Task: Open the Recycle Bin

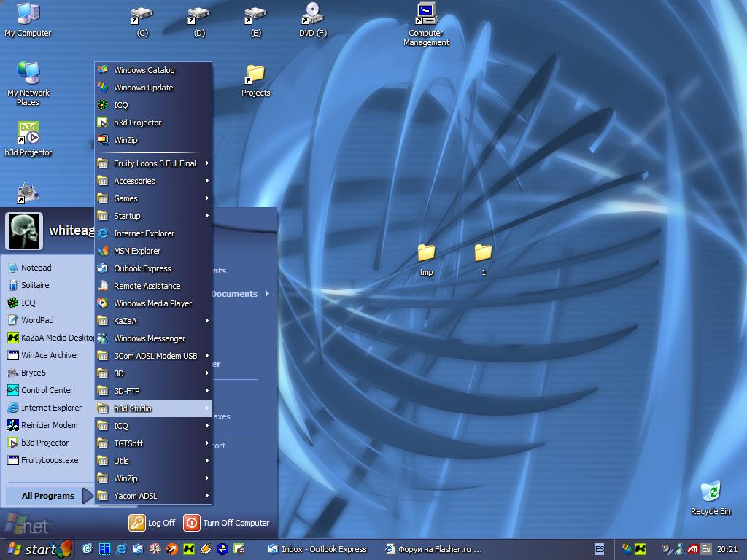Action: pos(711,498)
